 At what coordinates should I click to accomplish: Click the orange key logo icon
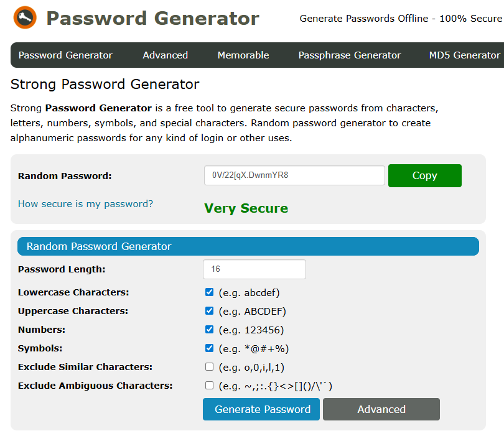pyautogui.click(x=25, y=19)
